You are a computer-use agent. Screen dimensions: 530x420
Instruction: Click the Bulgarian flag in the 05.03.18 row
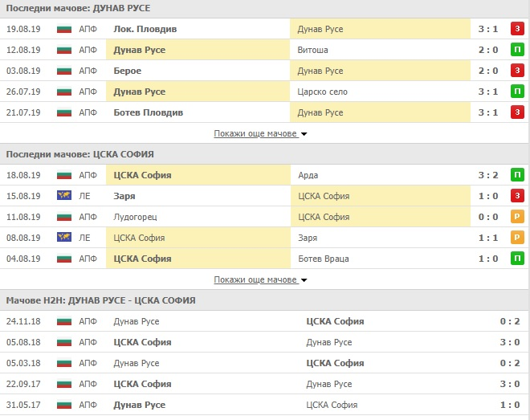point(64,363)
